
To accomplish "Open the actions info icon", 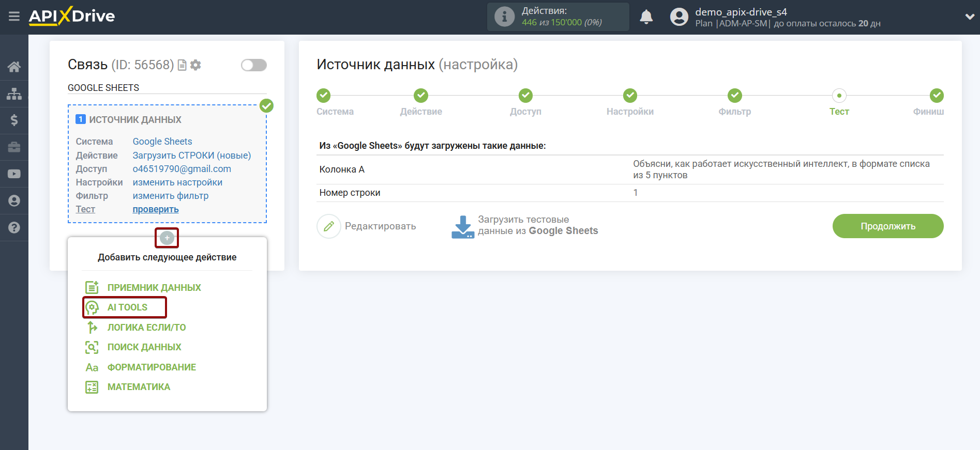I will [x=504, y=17].
